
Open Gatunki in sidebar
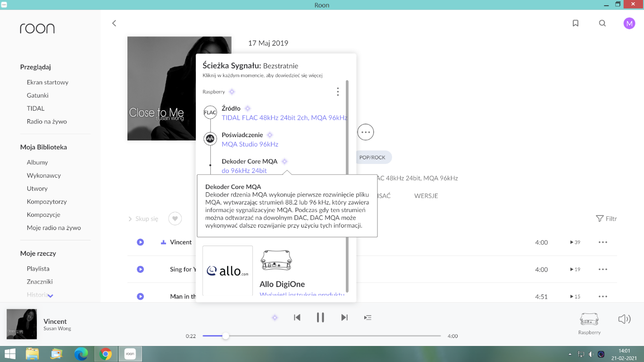38,95
